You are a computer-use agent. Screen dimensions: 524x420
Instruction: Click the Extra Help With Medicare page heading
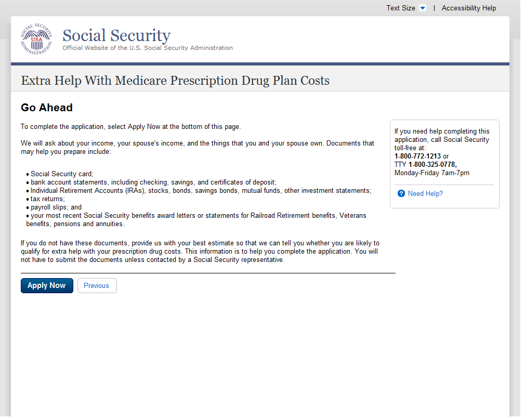[175, 81]
